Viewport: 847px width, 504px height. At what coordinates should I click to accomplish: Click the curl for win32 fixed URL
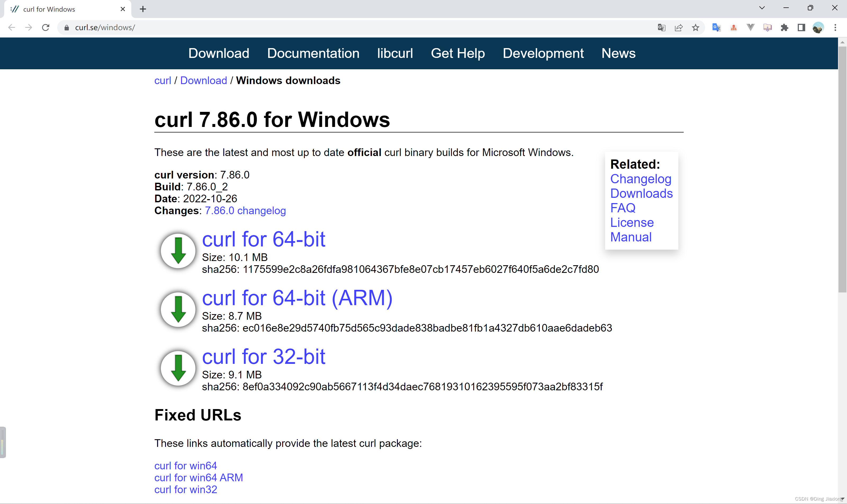point(186,489)
